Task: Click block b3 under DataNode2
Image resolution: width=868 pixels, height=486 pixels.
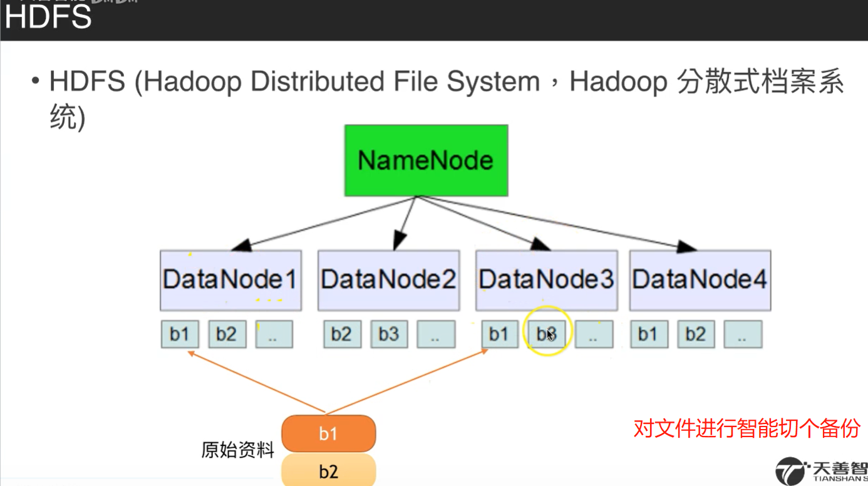Action: click(x=389, y=334)
